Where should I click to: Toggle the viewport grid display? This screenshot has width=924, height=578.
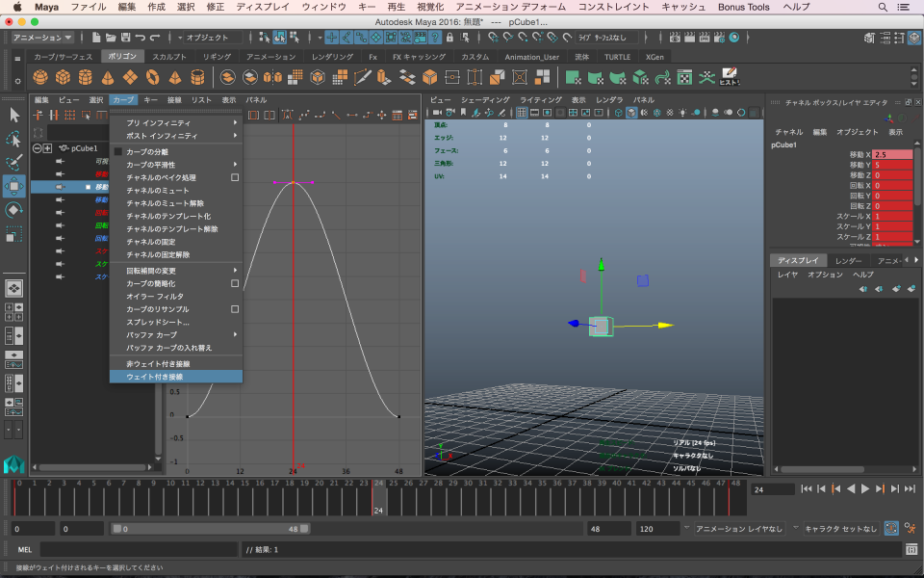[x=522, y=113]
